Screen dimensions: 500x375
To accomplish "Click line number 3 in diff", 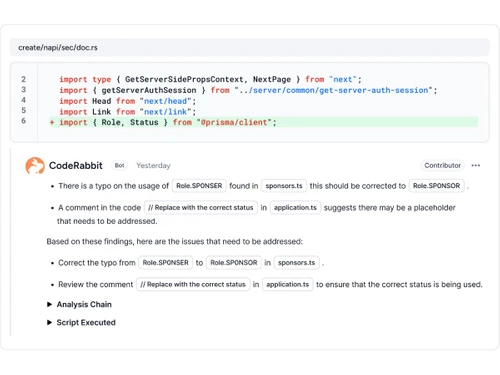I will click(x=24, y=90).
